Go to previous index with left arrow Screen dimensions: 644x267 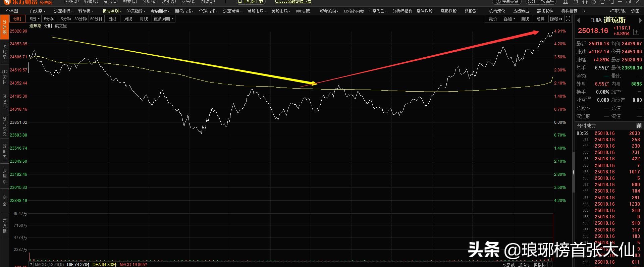point(578,20)
